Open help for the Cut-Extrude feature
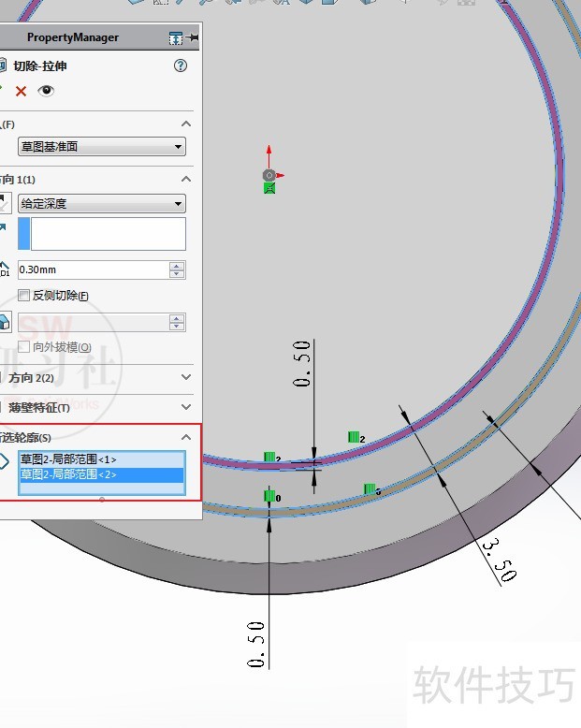 click(181, 66)
